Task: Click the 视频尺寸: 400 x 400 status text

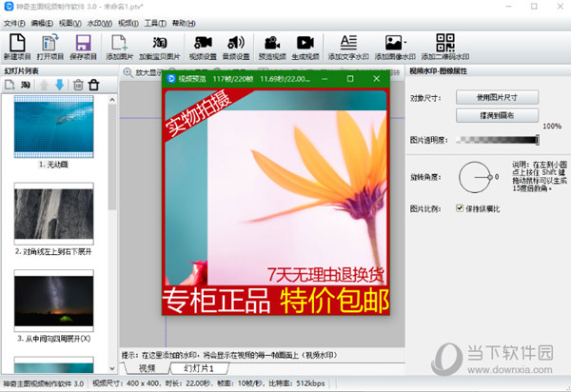Action: click(127, 383)
